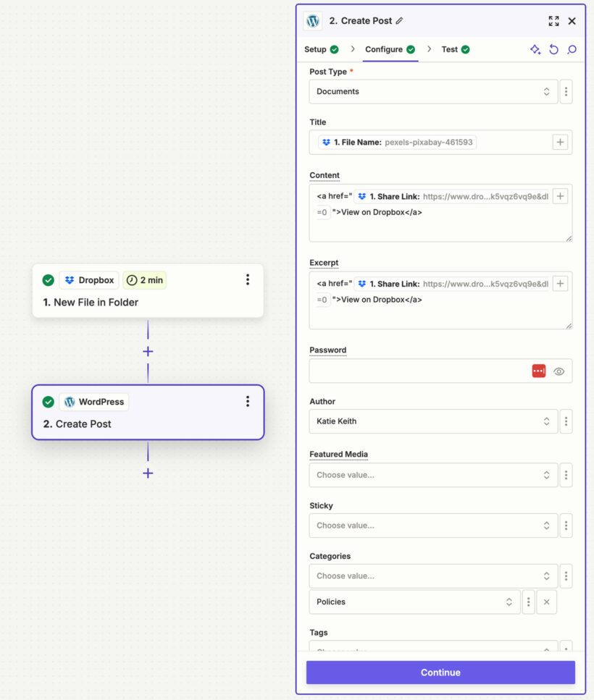Click the refresh icon in the step toolbar
Screen dimensions: 594x700
point(553,49)
